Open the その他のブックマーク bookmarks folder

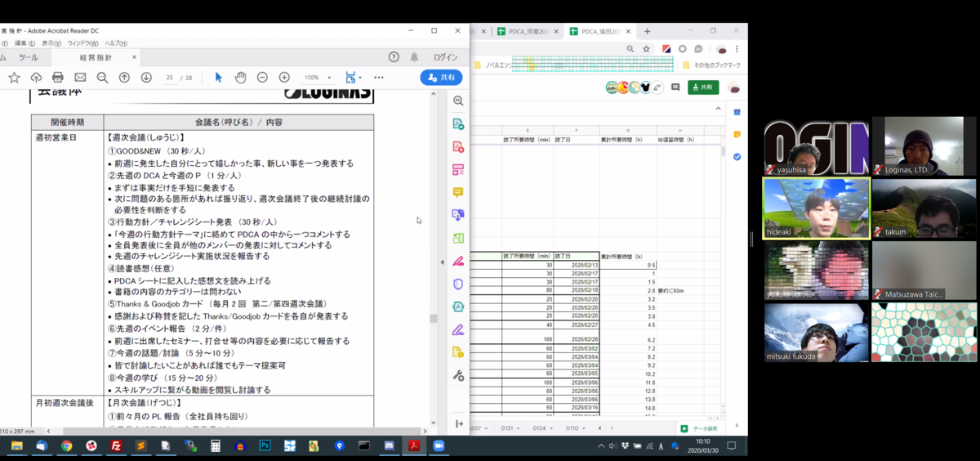click(x=712, y=65)
